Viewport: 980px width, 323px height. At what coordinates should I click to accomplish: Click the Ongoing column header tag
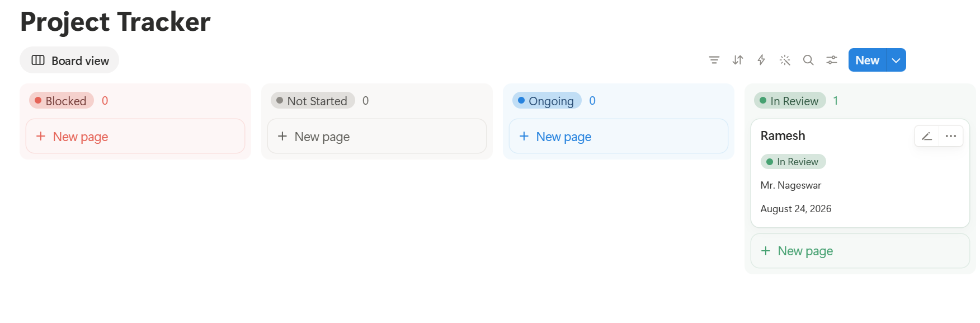coord(546,101)
